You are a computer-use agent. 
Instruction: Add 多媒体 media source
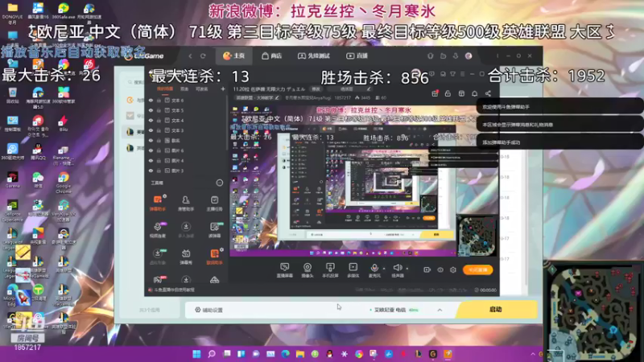click(353, 270)
